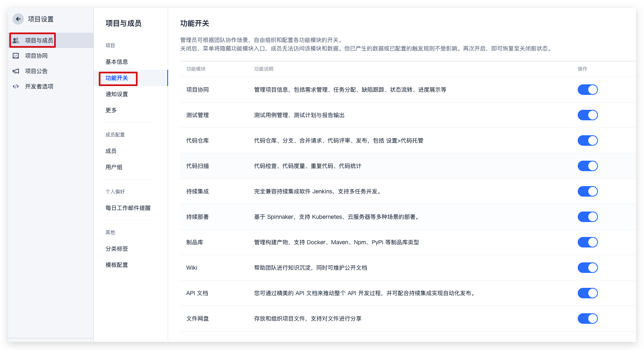Image resolution: width=644 pixels, height=350 pixels.
Task: Open 用户组 settings
Action: (114, 167)
